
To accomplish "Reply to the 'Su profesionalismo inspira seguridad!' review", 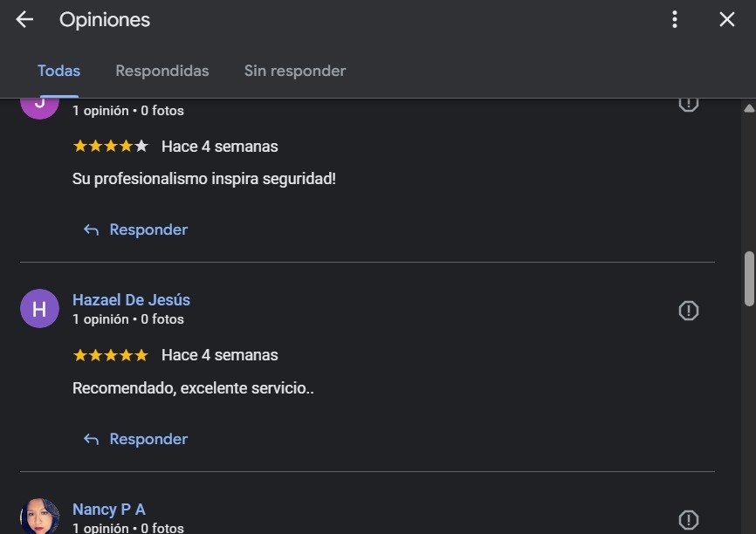I will (x=135, y=229).
